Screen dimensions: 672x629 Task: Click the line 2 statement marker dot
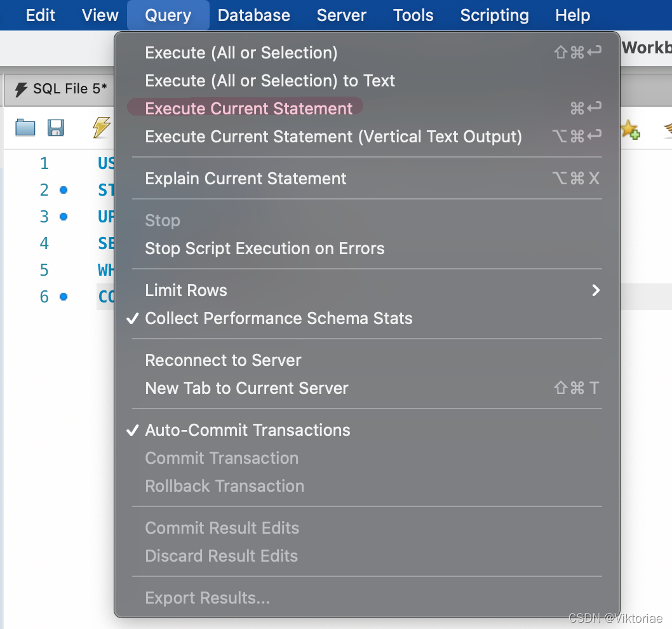pyautogui.click(x=64, y=190)
